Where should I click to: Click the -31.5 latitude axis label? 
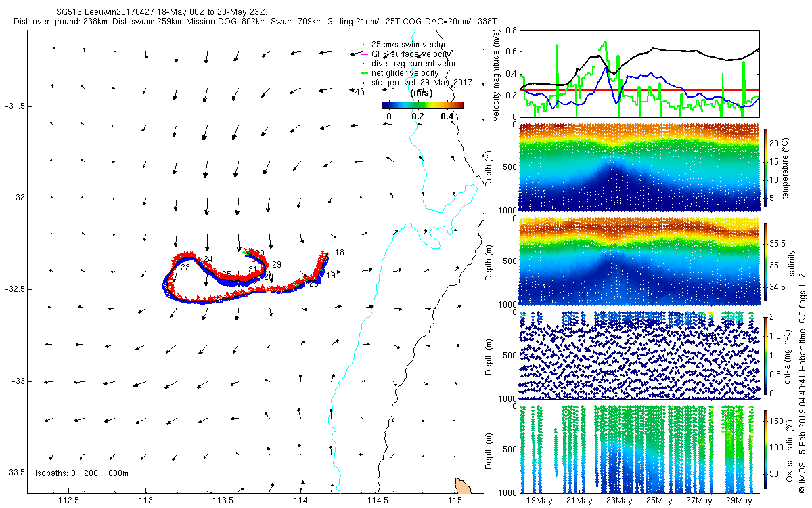point(15,106)
